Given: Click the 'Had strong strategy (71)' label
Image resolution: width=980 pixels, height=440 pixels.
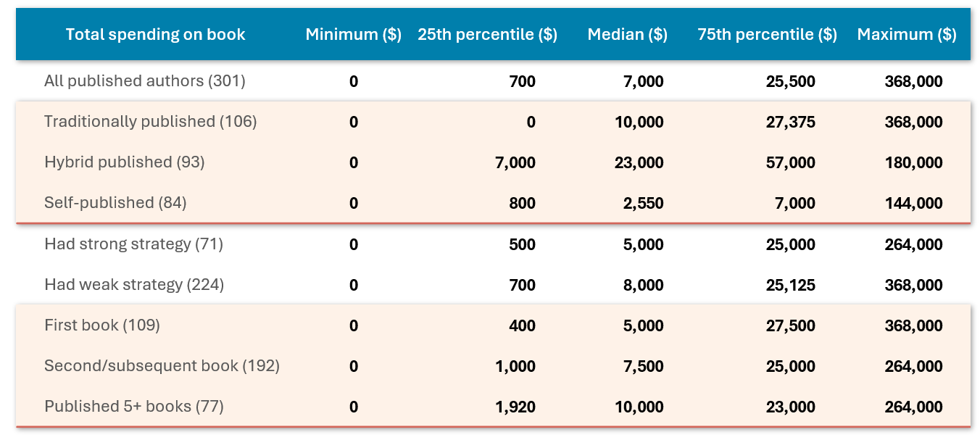Looking at the screenshot, I should (133, 244).
